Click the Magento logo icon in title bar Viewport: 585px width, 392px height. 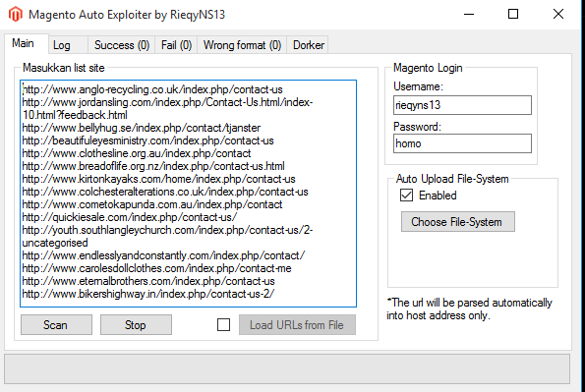pyautogui.click(x=16, y=14)
